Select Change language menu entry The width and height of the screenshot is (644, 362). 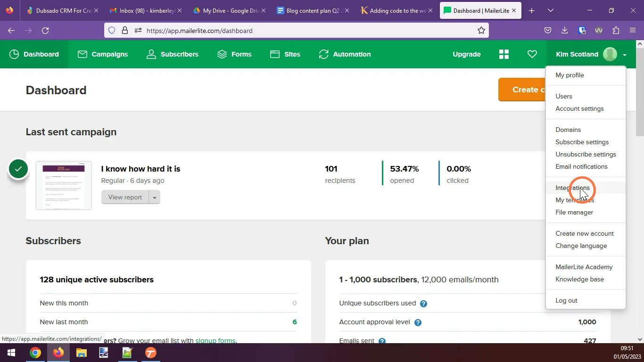tap(581, 246)
